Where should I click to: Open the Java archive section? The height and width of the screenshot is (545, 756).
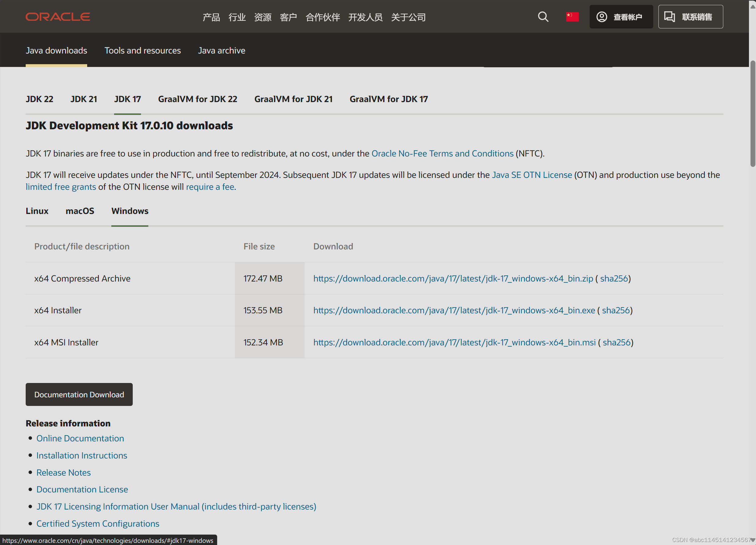tap(221, 50)
